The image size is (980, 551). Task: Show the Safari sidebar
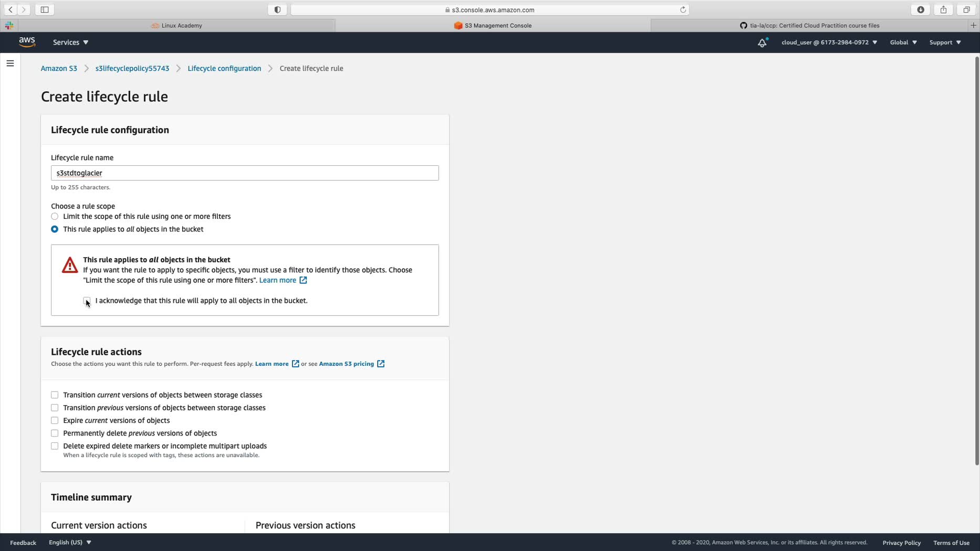point(45,9)
